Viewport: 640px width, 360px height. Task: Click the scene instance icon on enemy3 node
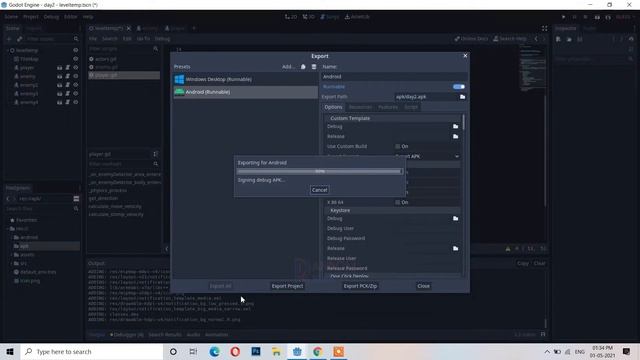[x=60, y=93]
